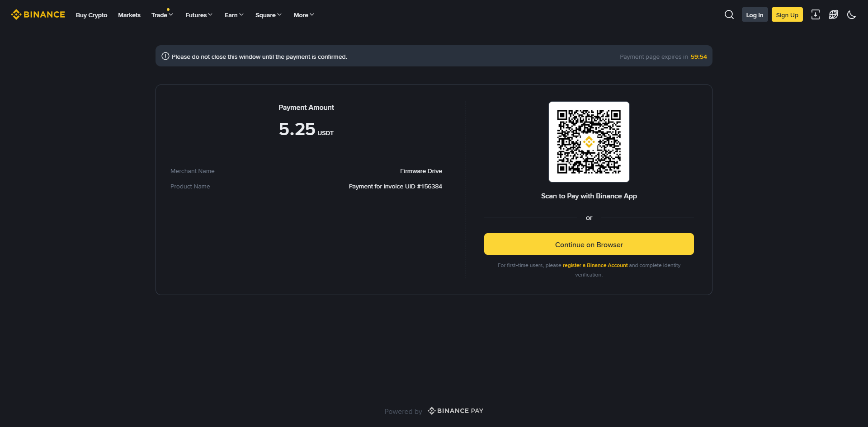Open the Markets menu item
The image size is (868, 427).
click(x=129, y=15)
